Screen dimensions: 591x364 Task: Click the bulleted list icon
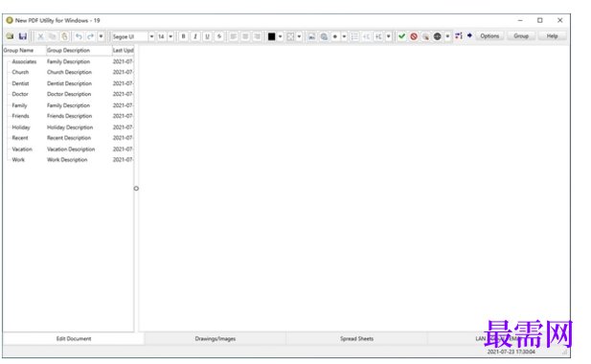pyautogui.click(x=354, y=36)
